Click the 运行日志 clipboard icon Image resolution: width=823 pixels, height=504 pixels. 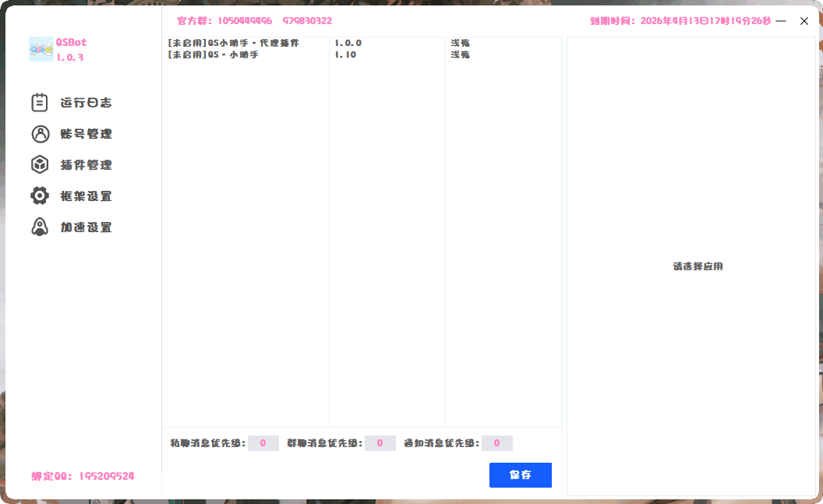(40, 102)
